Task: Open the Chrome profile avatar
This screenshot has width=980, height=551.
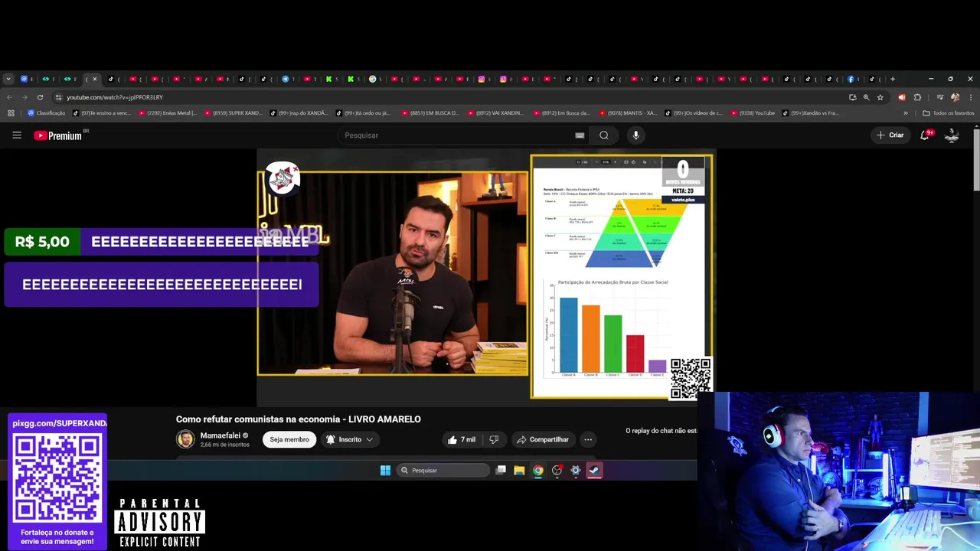Action: (955, 97)
